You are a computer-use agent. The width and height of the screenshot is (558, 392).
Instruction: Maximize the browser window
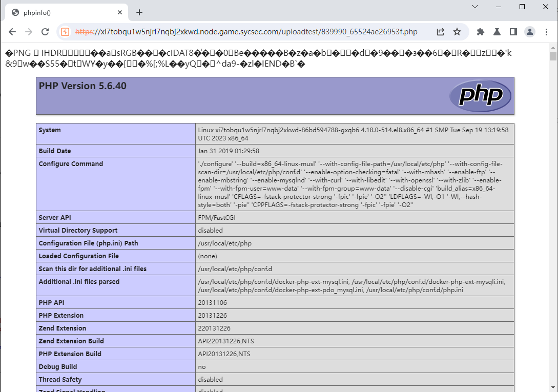[x=522, y=7]
